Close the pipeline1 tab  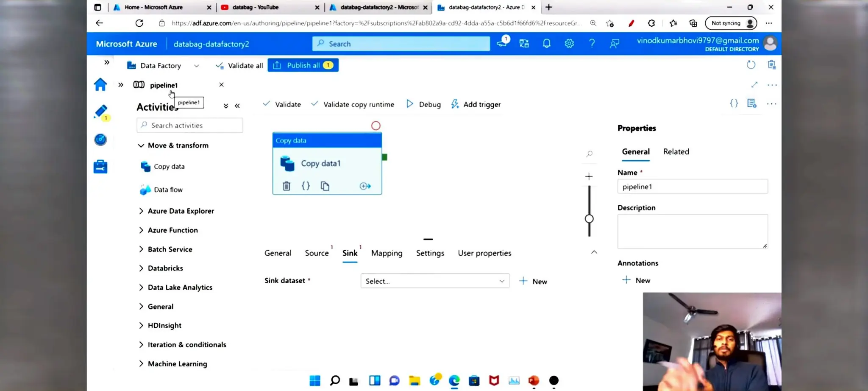(x=221, y=85)
